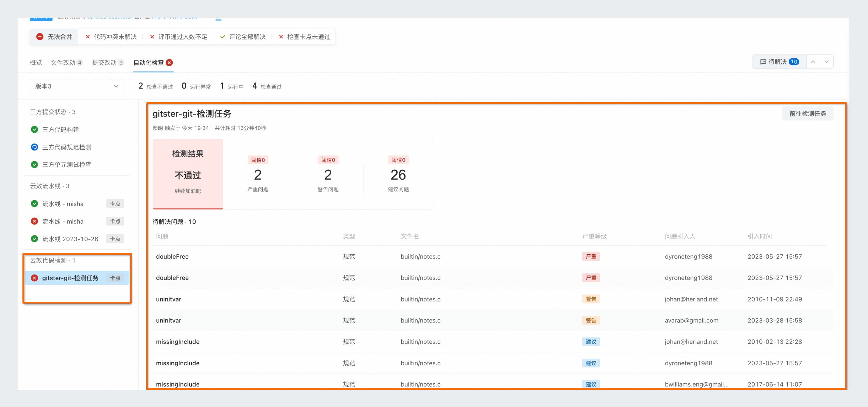Click the X icon next to 评审通过人数不足

(152, 37)
